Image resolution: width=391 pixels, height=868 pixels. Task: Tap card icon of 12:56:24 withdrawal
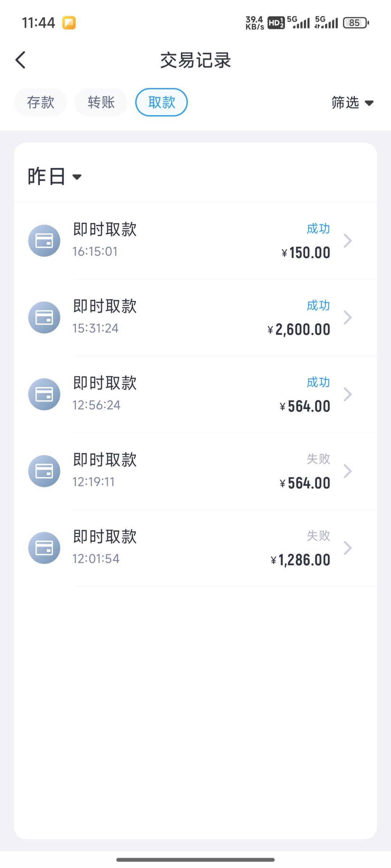coord(44,394)
